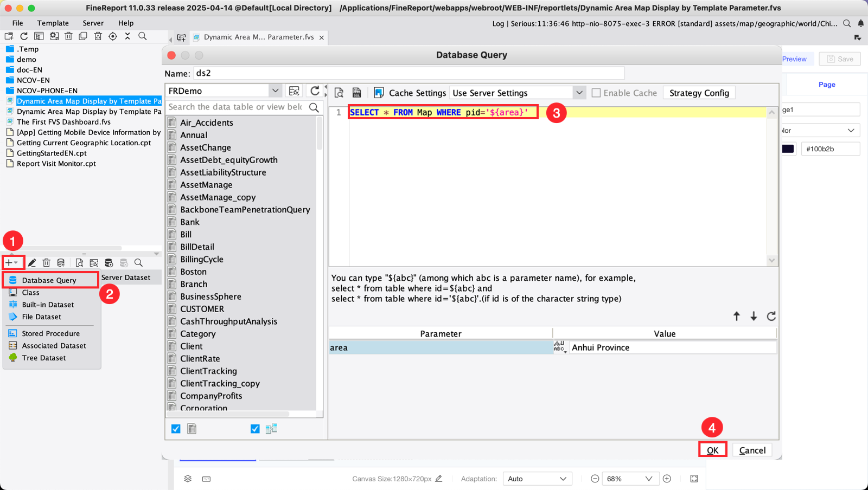Screen dimensions: 868x490
Task: Click the new folder icon in file toolbar
Action: click(9, 36)
